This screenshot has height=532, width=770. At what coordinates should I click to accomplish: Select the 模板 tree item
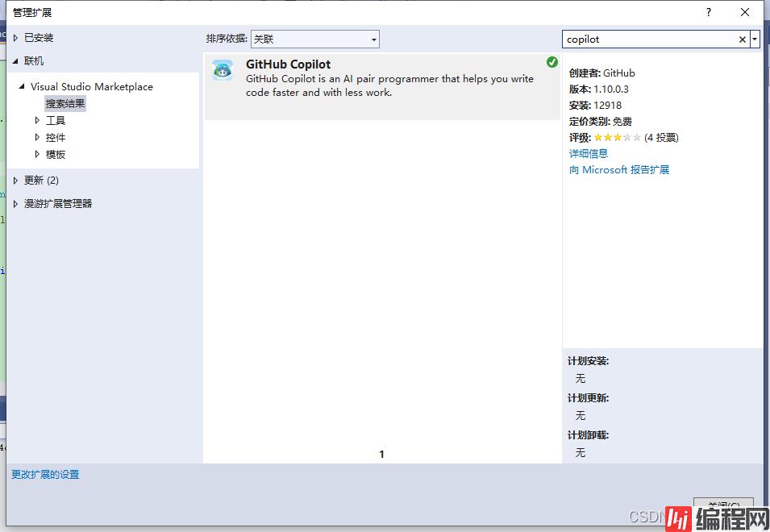pyautogui.click(x=56, y=154)
